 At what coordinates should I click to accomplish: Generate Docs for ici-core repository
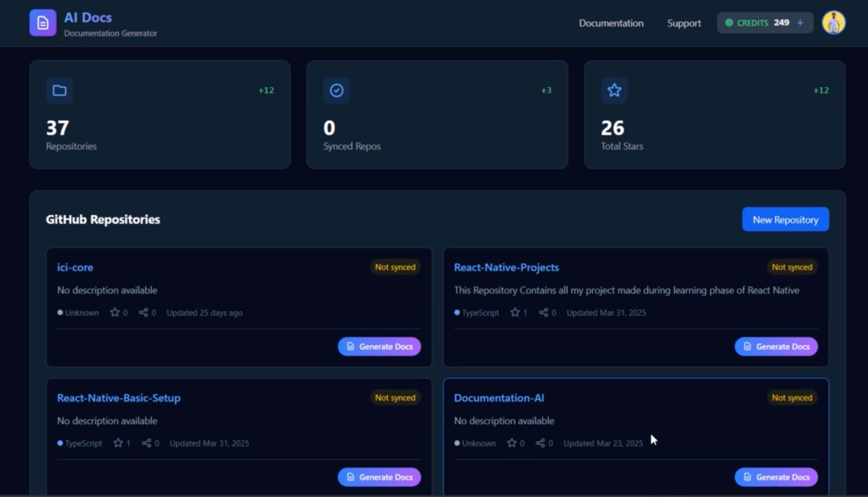click(379, 346)
